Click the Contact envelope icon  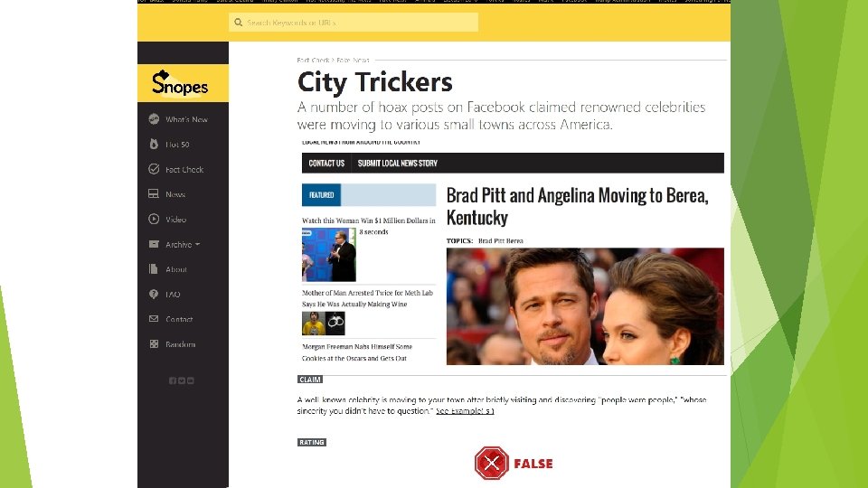(x=154, y=319)
